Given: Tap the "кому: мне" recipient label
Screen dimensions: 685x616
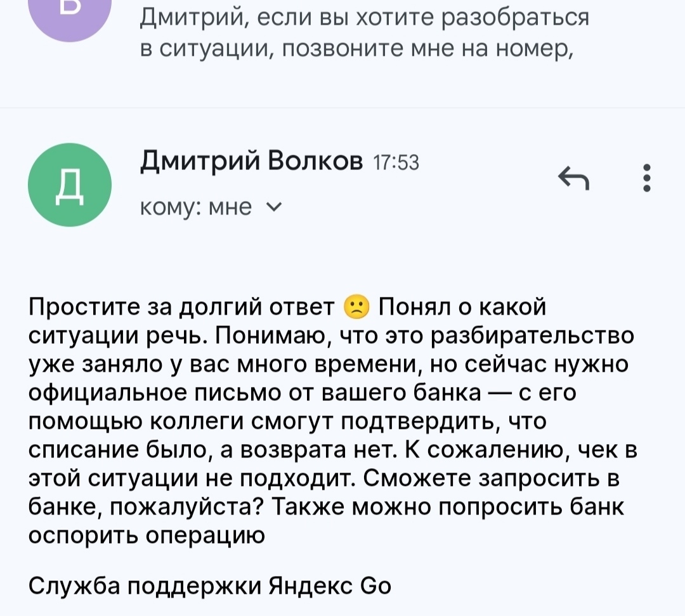Looking at the screenshot, I should 195,207.
